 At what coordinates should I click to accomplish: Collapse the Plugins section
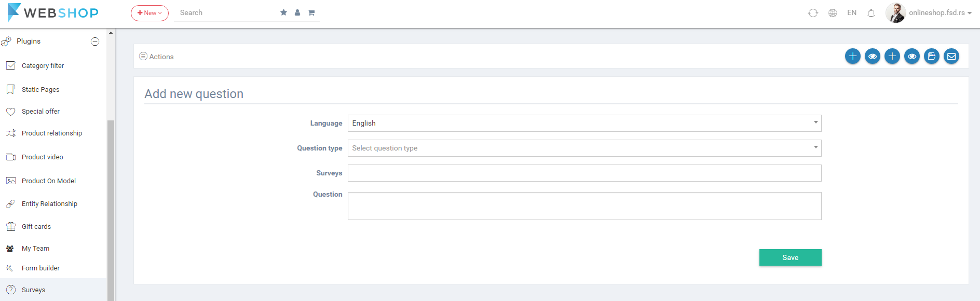pos(95,42)
